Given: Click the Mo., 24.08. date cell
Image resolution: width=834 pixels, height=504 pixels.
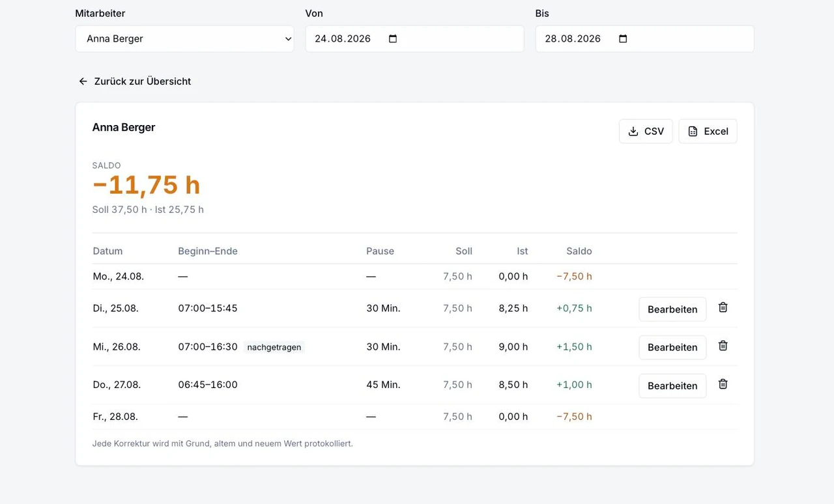Looking at the screenshot, I should (119, 276).
